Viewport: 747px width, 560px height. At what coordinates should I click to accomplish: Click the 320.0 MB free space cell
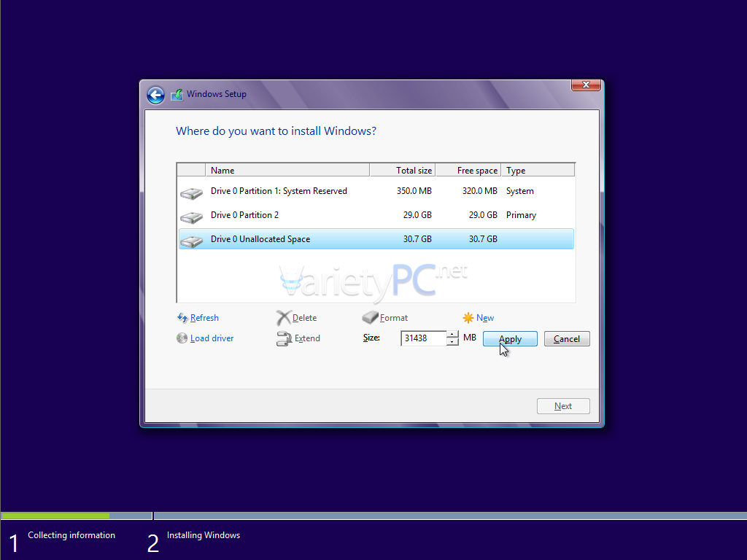pos(480,191)
